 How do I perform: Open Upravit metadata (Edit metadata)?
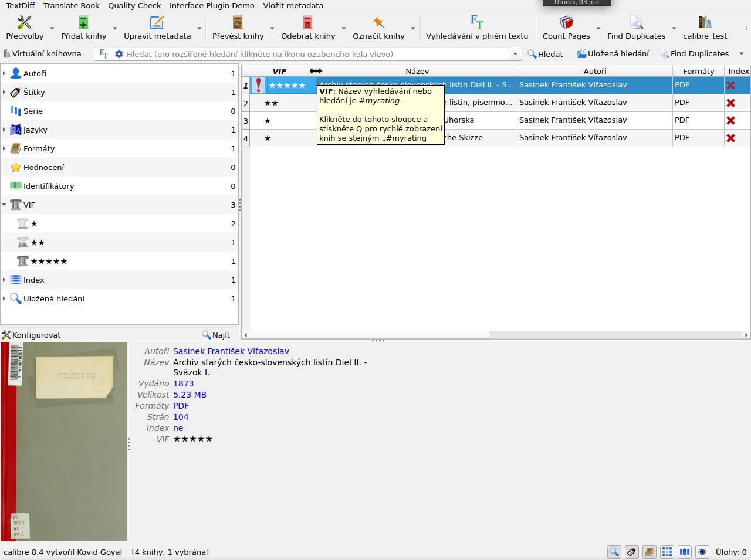click(157, 28)
